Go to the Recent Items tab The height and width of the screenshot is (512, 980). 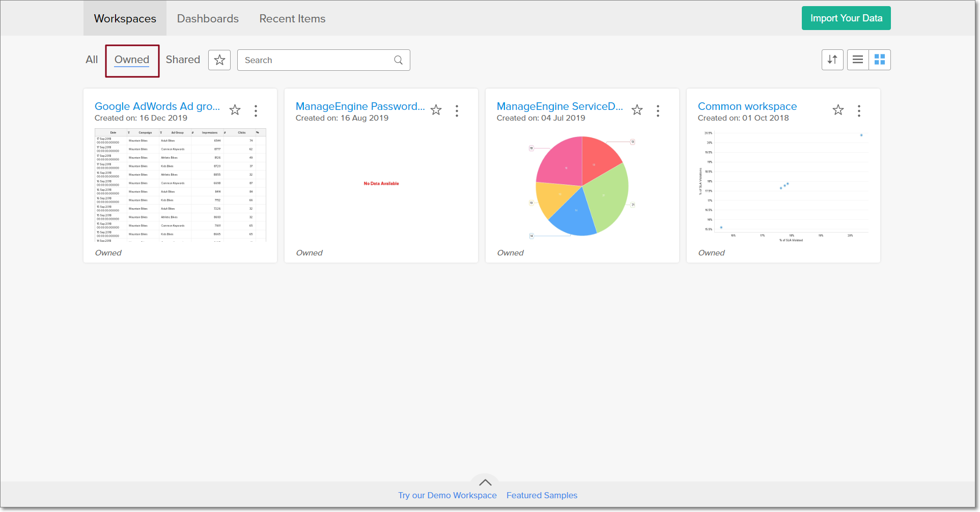click(292, 18)
